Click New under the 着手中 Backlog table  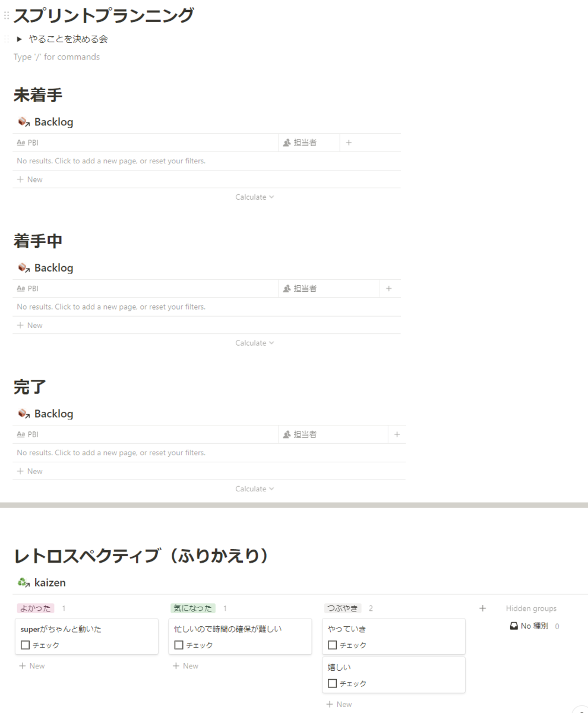[30, 325]
